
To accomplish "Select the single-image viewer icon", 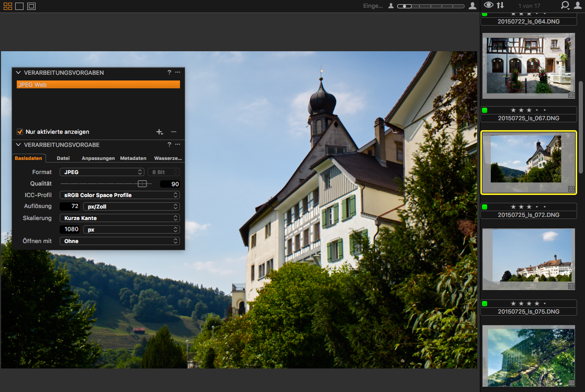I will pyautogui.click(x=19, y=6).
